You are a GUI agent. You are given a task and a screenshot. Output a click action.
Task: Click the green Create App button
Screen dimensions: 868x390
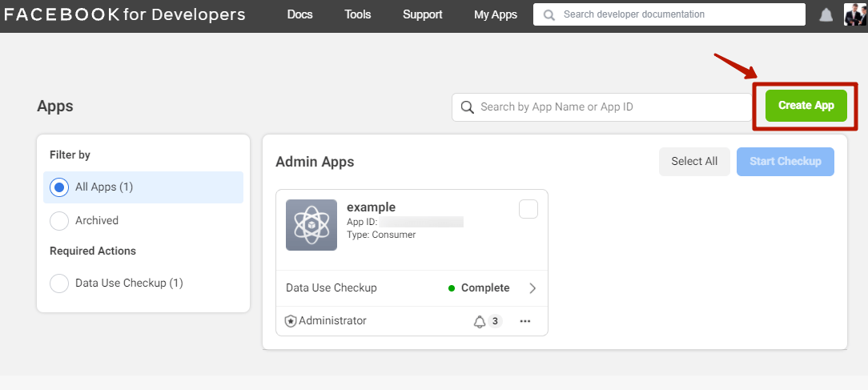click(806, 105)
